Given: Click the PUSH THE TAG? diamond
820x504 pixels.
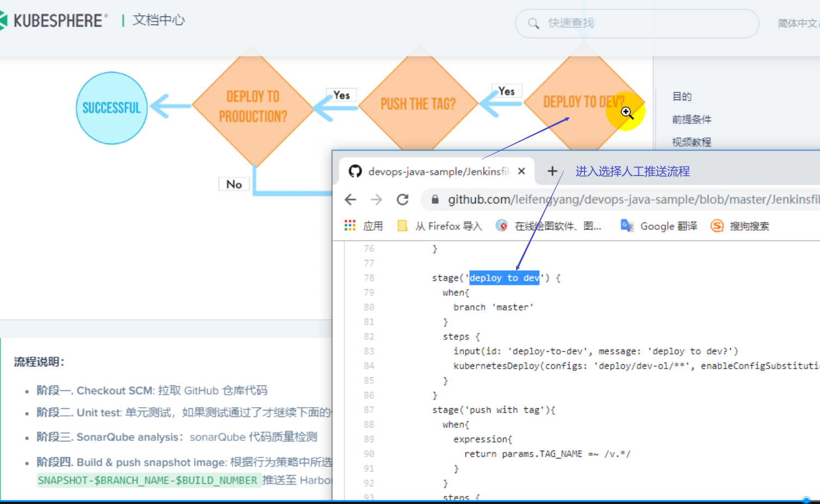Looking at the screenshot, I should (x=418, y=103).
